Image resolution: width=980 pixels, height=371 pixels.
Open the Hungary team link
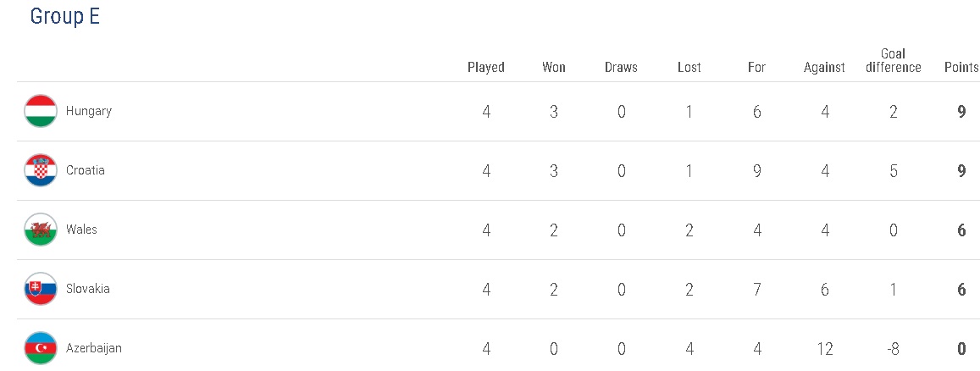coord(89,111)
